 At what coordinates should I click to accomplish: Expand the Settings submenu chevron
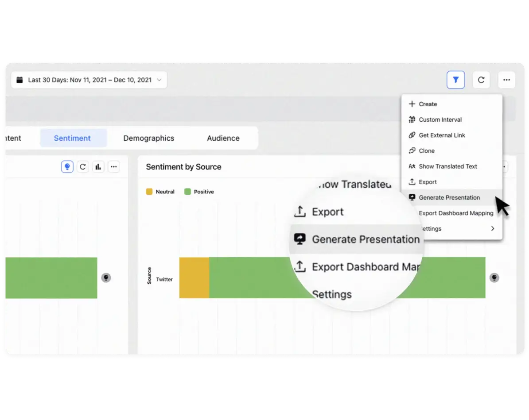tap(492, 228)
